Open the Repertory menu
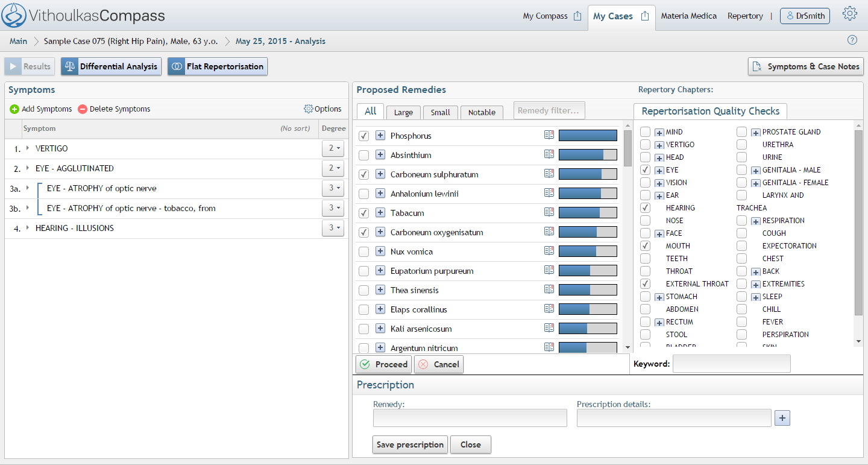This screenshot has height=465, width=868. [745, 16]
